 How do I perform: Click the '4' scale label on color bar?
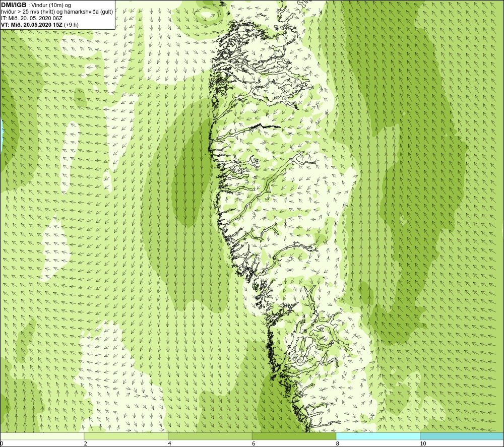[x=170, y=444]
